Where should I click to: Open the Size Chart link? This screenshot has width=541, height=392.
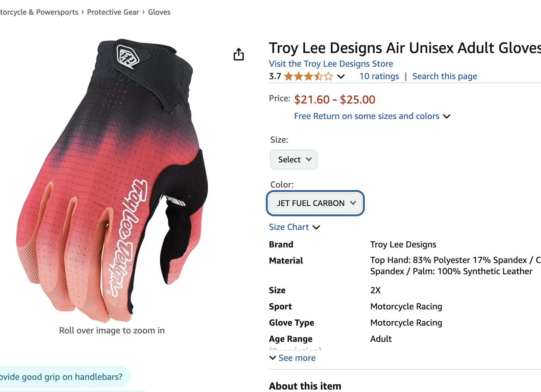click(x=289, y=227)
